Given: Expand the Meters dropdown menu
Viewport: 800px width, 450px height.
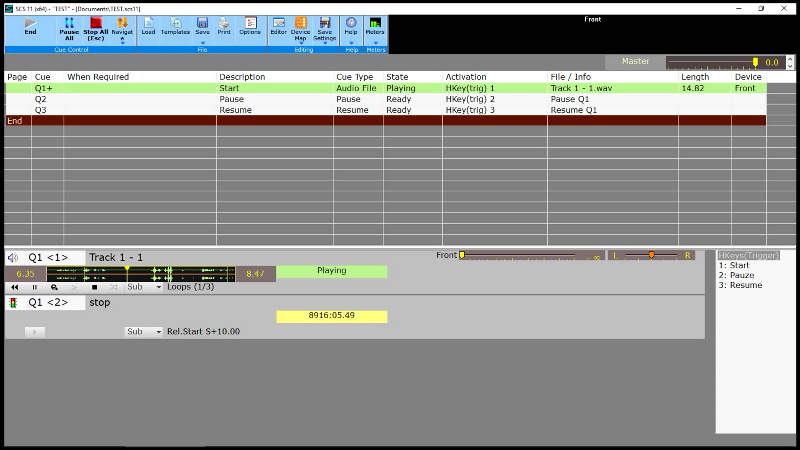Looking at the screenshot, I should click(x=375, y=42).
